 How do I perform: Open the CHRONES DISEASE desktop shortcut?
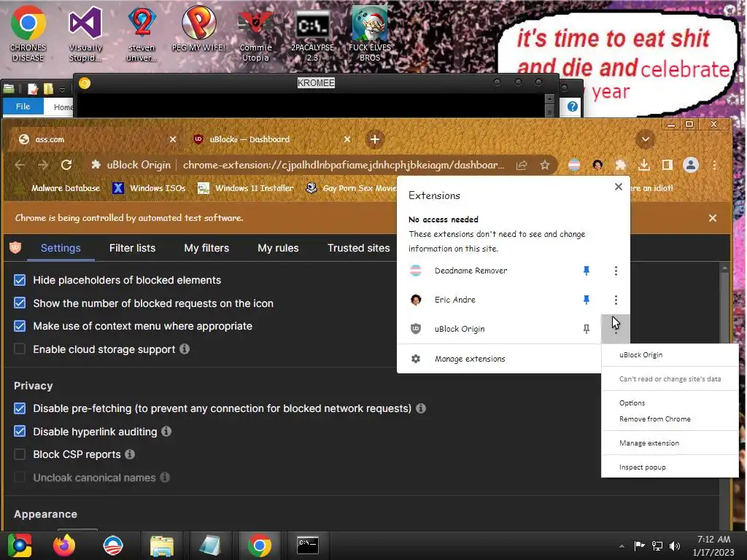tap(28, 34)
